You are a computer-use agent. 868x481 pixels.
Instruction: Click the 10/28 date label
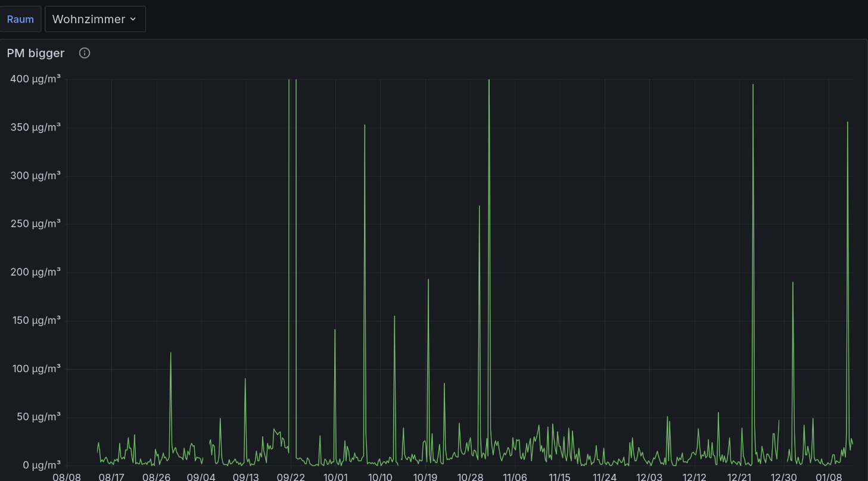(x=470, y=477)
